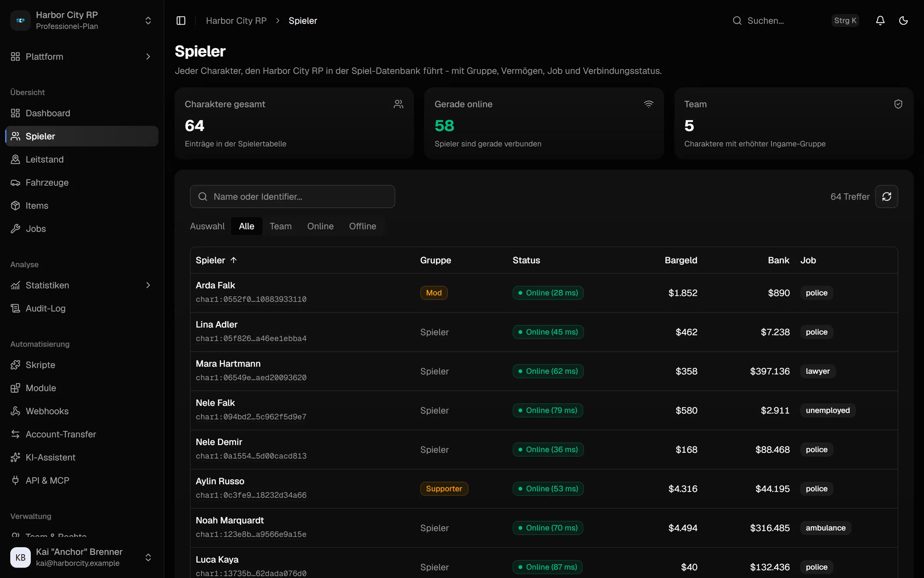Image resolution: width=924 pixels, height=578 pixels.
Task: Click the Mod group badge
Action: (434, 293)
